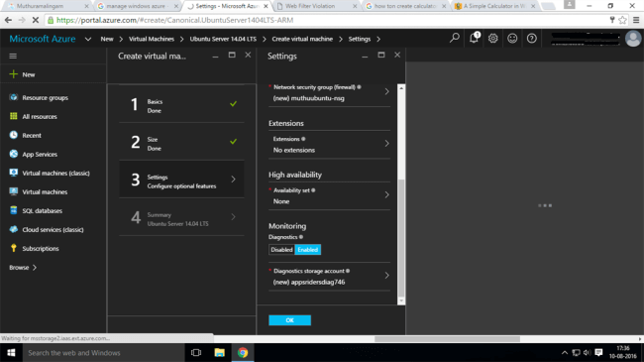The width and height of the screenshot is (644, 362).
Task: Click the Chrome taskbar icon
Action: tap(243, 352)
